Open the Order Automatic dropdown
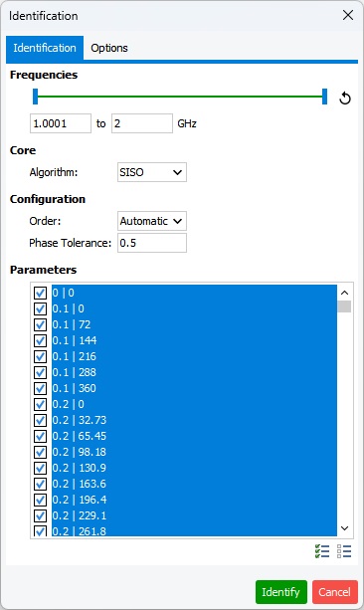364x610 pixels. pos(152,221)
